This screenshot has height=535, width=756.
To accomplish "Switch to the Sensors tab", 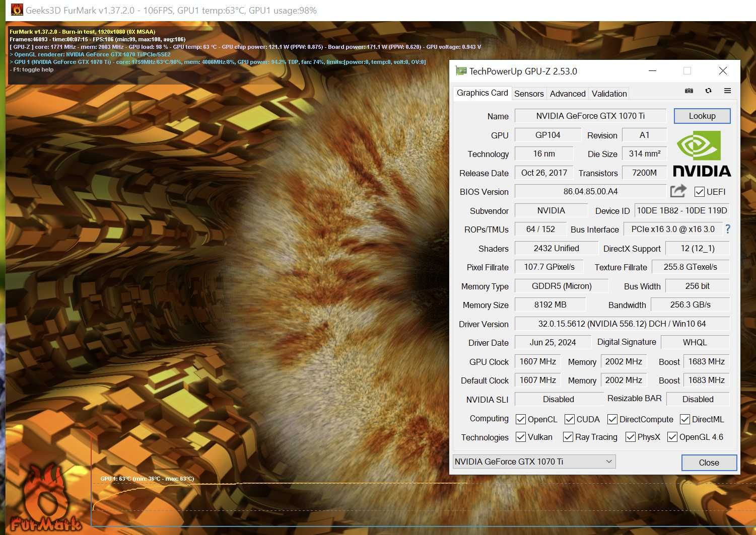I will [x=529, y=94].
